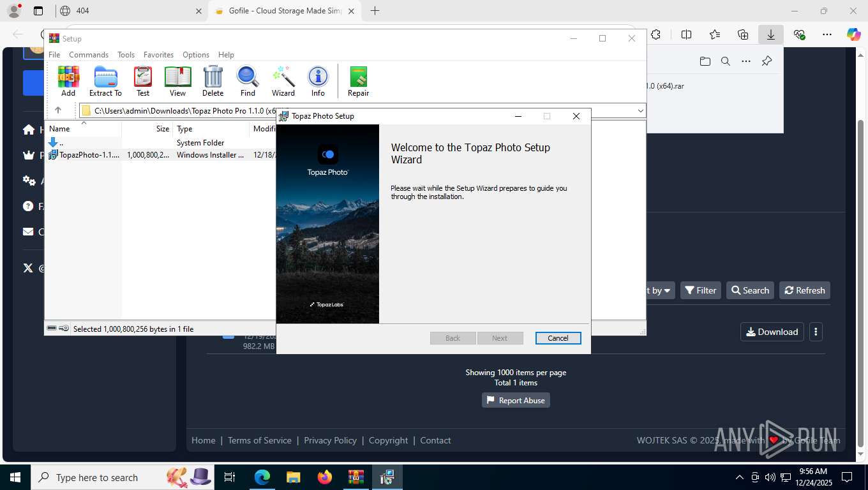Open Edge Favorites star icon

pyautogui.click(x=714, y=34)
